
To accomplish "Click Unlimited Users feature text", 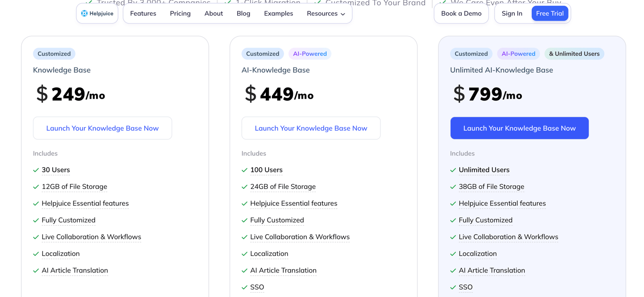I will [x=484, y=170].
